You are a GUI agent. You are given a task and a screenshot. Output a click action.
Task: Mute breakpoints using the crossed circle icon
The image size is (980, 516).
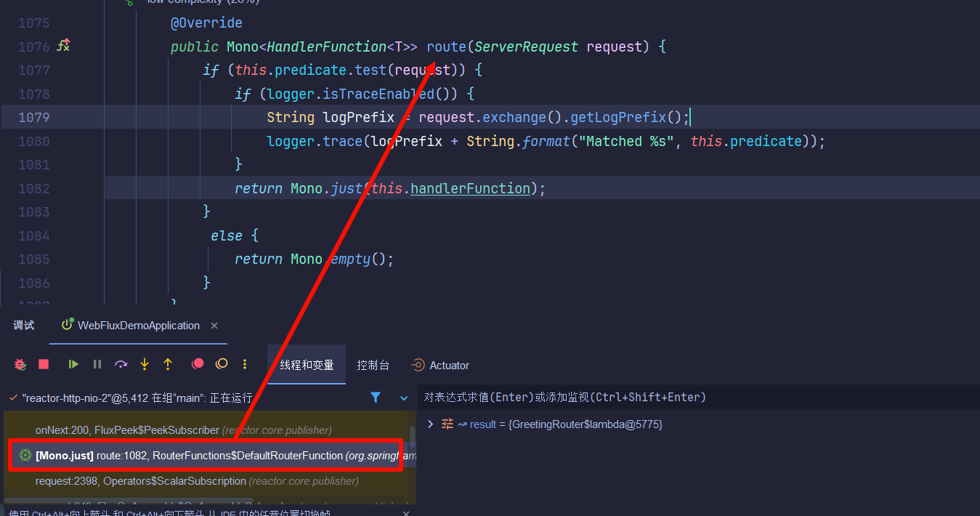click(x=222, y=364)
